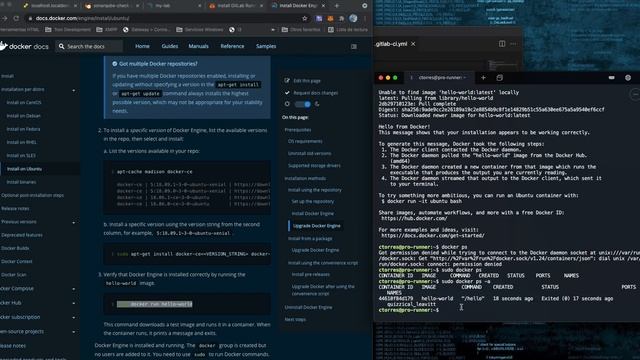Image resolution: width=640 pixels, height=360 pixels.
Task: Toggle the docs right sidebar panel icon
Action: click(x=354, y=47)
